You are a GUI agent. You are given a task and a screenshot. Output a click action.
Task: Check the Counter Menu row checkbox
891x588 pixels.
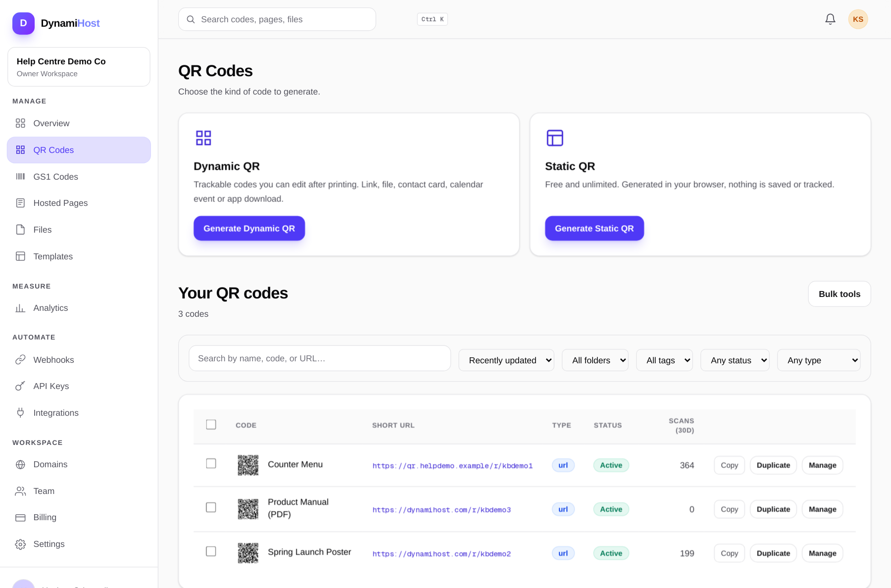click(x=211, y=463)
